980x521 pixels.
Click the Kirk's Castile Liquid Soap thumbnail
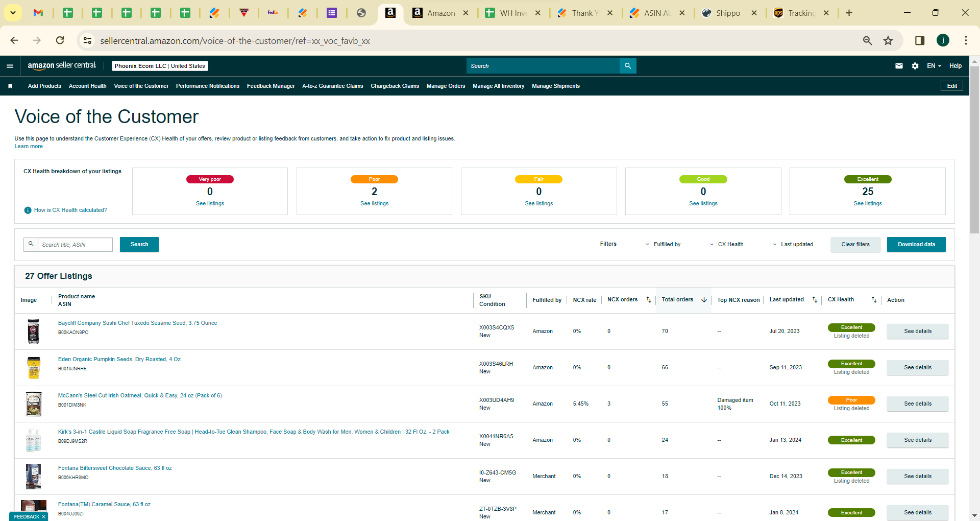click(x=34, y=440)
